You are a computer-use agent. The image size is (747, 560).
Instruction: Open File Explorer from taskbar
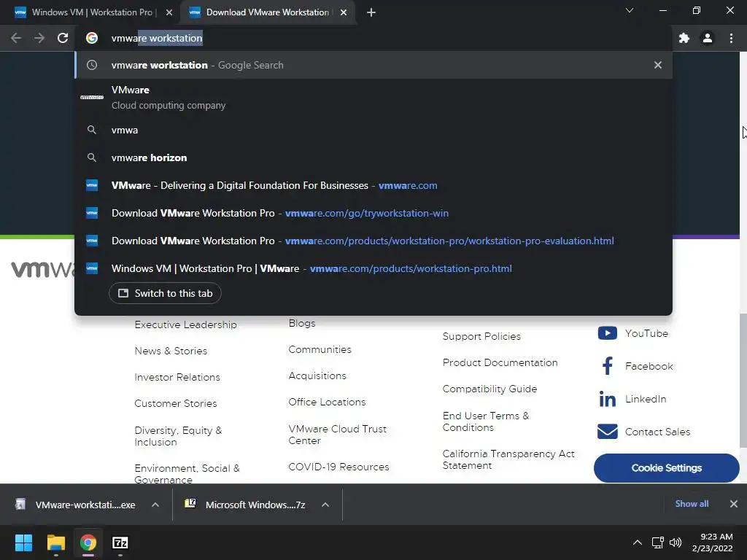55,542
